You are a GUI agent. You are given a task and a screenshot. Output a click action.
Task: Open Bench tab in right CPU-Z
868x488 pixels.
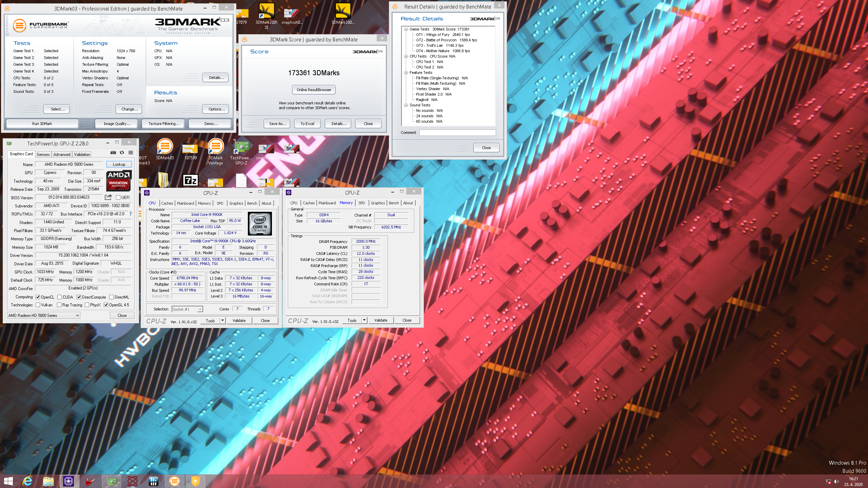pos(394,203)
